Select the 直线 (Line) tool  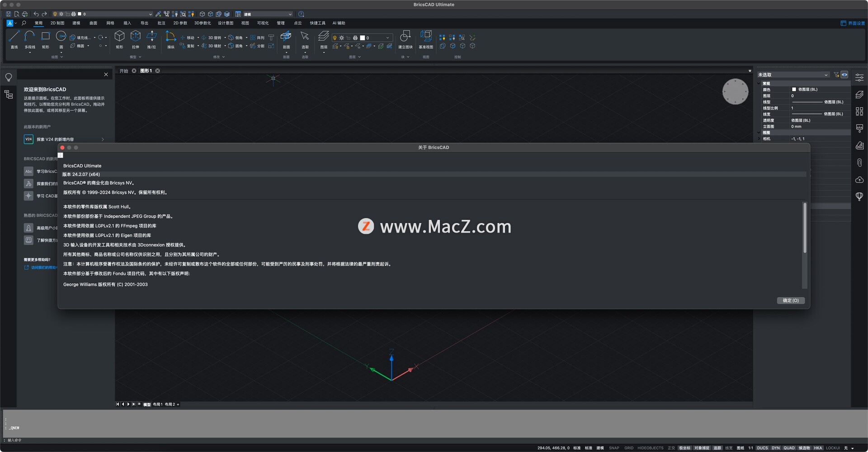pos(14,39)
